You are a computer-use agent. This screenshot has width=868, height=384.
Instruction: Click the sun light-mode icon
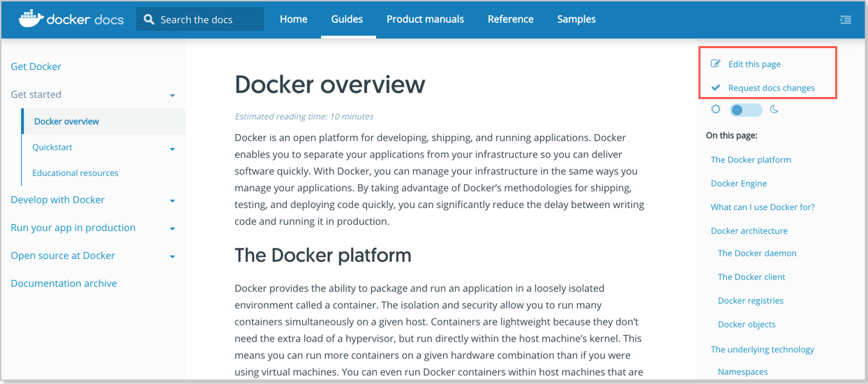[x=715, y=110]
